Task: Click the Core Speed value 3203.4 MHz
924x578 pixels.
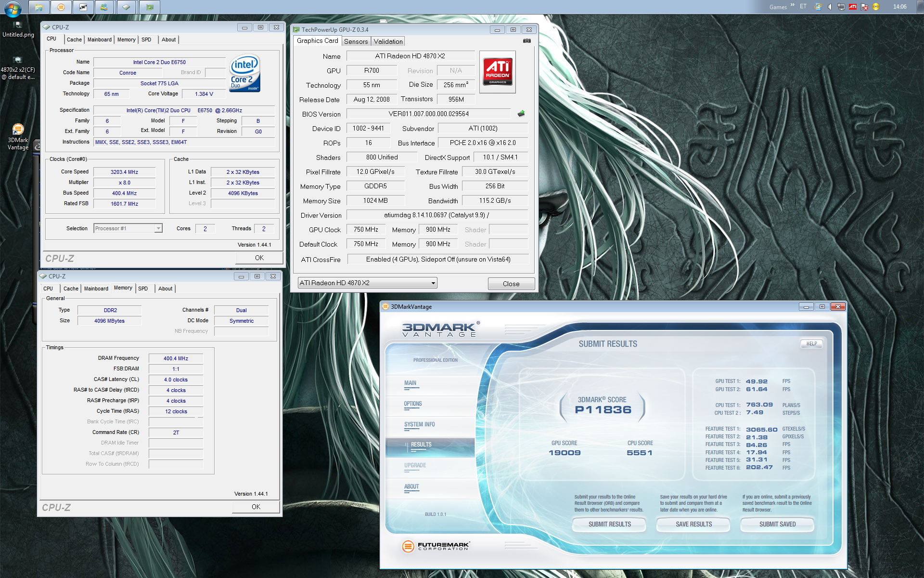Action: [124, 172]
